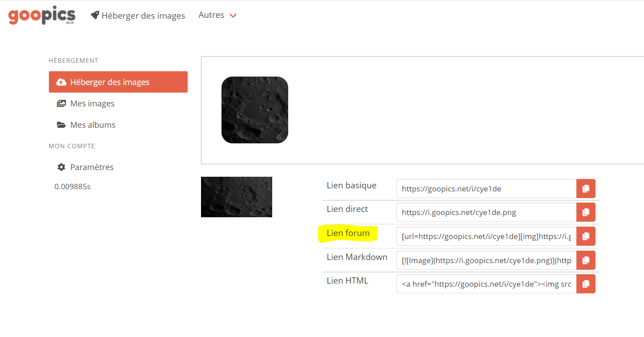Open Mes images in sidebar
This screenshot has height=337, width=644.
click(x=85, y=103)
